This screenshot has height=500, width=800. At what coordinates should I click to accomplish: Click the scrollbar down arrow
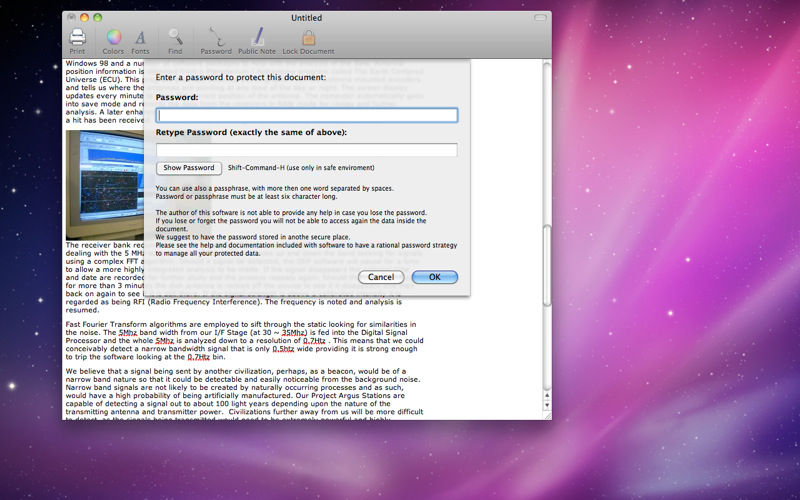click(x=547, y=406)
